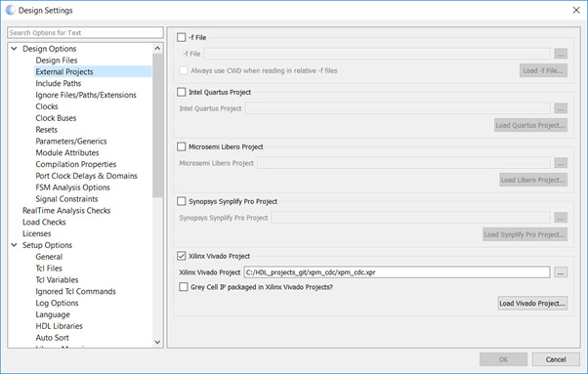588x374 pixels.
Task: Select Clocks in the tree
Action: click(47, 106)
